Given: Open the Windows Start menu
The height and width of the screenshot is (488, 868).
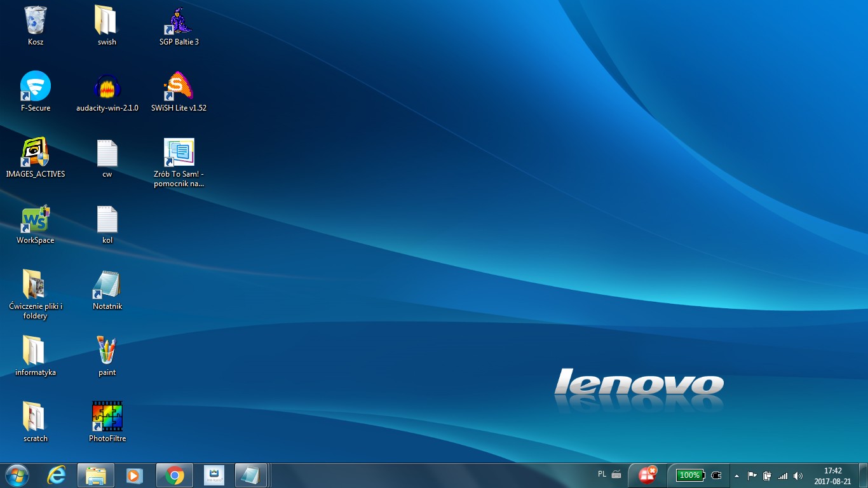Looking at the screenshot, I should coord(17,475).
